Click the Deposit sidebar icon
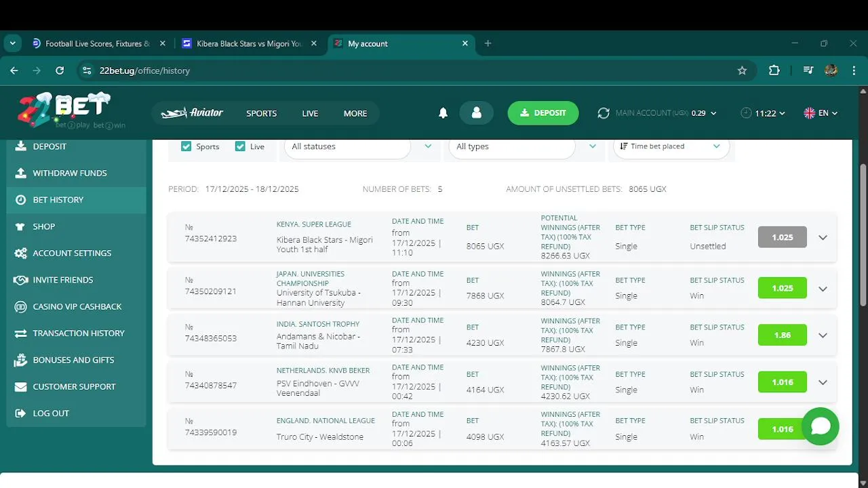The width and height of the screenshot is (868, 488). (20, 146)
